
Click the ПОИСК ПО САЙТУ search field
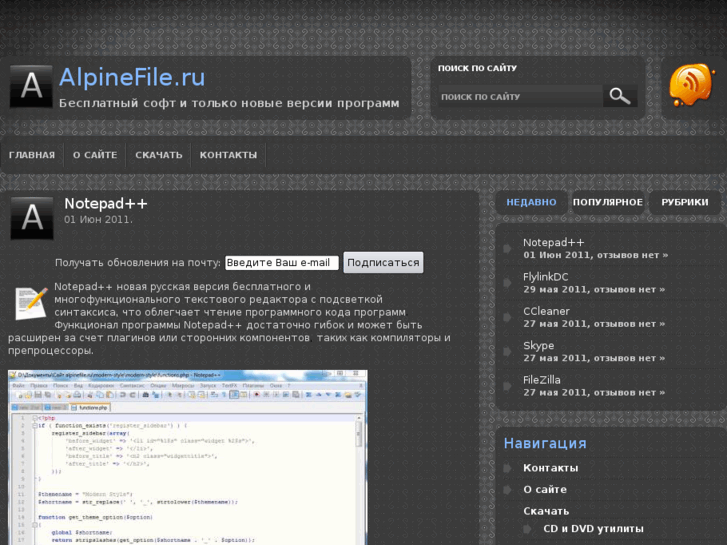click(521, 96)
